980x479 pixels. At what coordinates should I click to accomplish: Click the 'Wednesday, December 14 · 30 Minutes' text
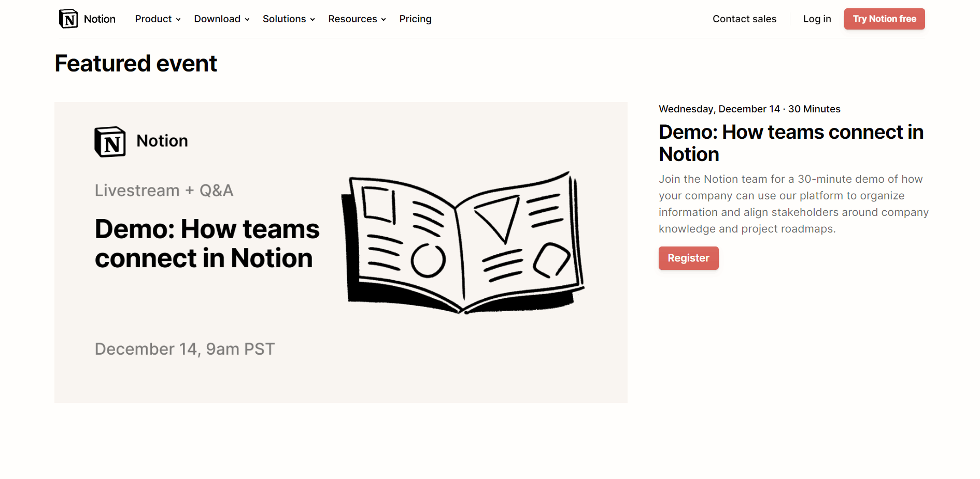click(x=749, y=109)
